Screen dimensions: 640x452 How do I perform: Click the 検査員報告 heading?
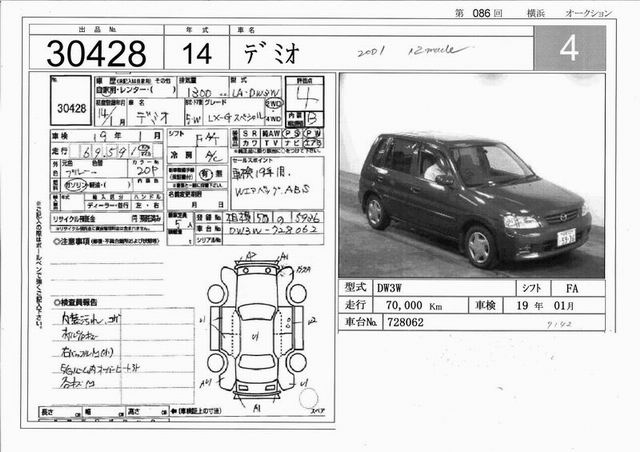(x=76, y=303)
